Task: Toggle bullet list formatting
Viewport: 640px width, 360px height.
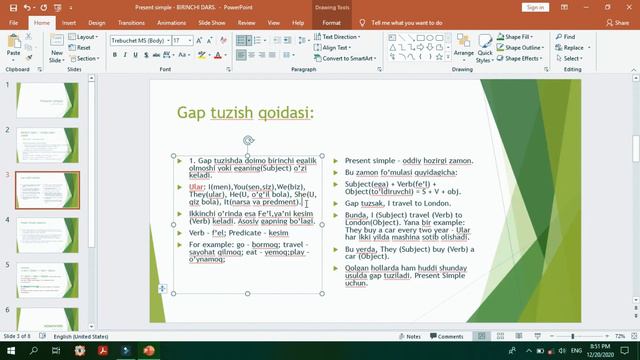Action: 240,40
